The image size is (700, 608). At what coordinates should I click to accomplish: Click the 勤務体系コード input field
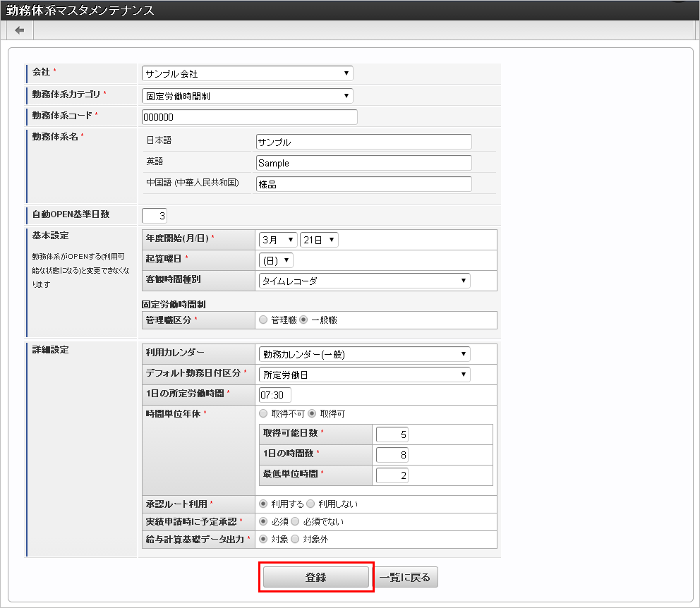[x=250, y=117]
